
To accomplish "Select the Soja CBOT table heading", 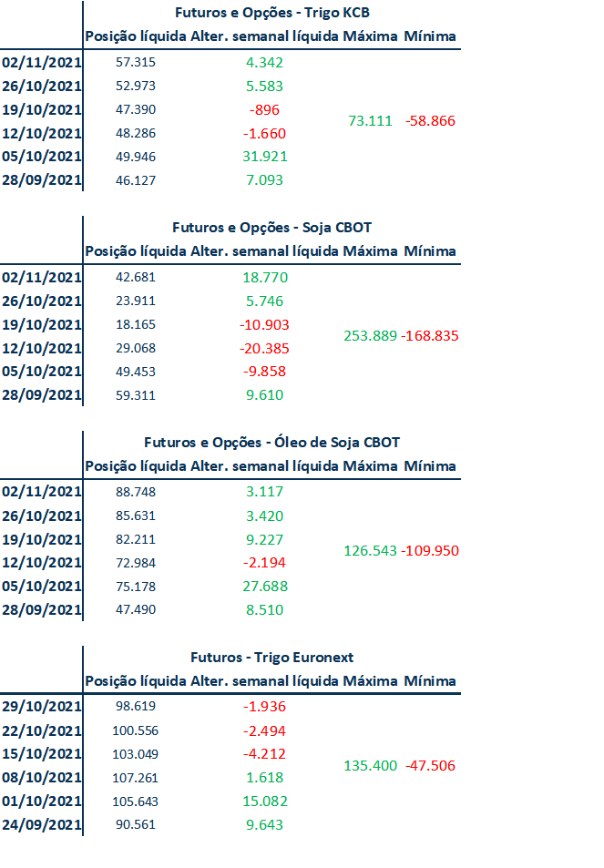I will coord(271,228).
